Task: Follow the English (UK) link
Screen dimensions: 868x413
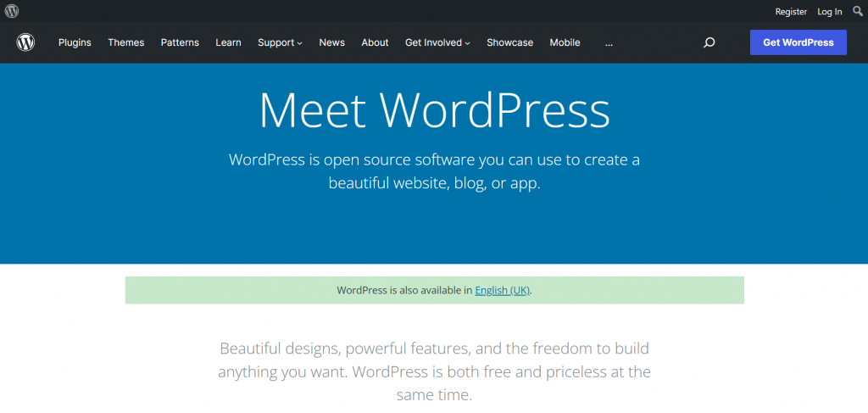Action: coord(503,290)
